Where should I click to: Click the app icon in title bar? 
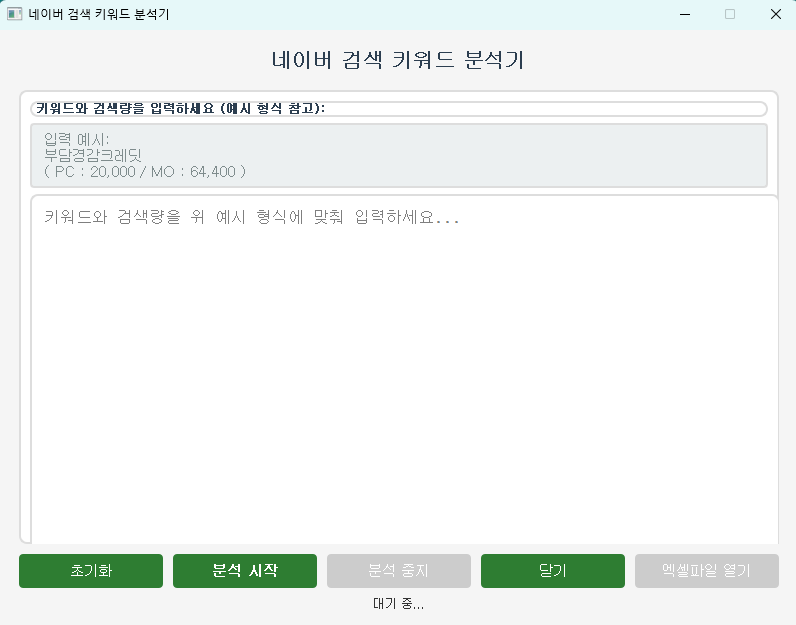click(x=15, y=14)
